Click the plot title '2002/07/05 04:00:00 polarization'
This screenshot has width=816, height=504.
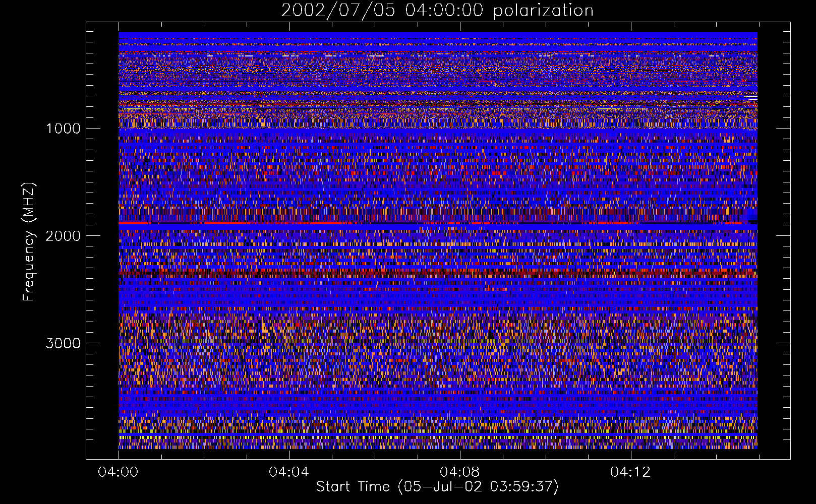[437, 10]
